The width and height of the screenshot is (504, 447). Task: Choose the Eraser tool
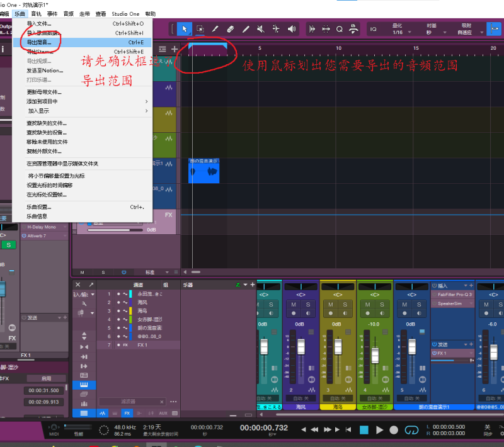(230, 29)
